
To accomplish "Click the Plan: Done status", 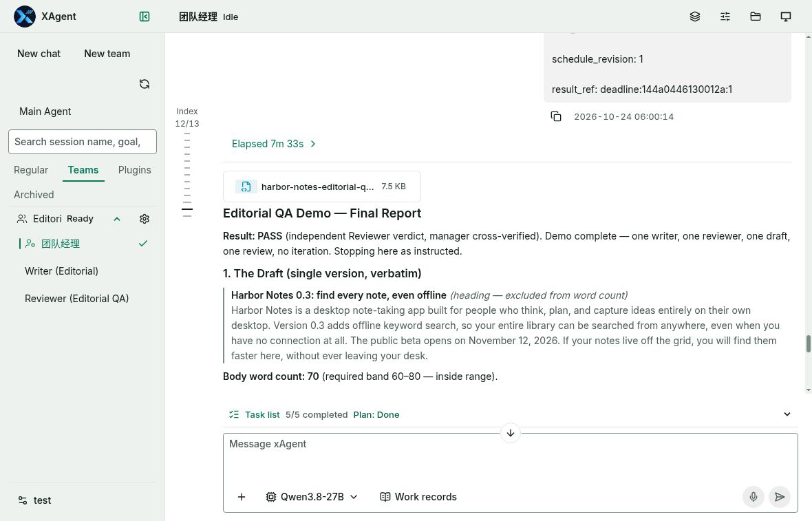I will (x=376, y=414).
